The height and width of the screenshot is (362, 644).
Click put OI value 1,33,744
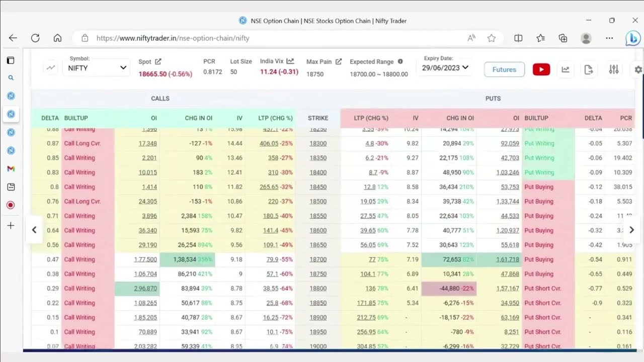click(508, 201)
